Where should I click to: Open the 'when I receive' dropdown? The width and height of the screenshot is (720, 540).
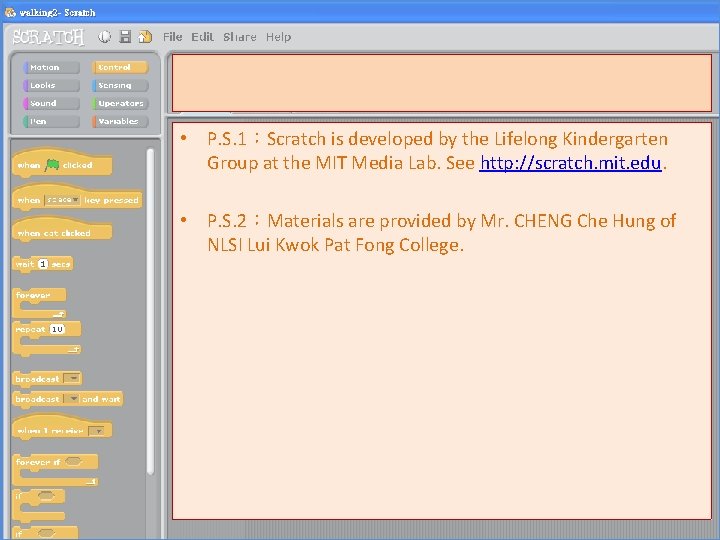click(x=96, y=431)
